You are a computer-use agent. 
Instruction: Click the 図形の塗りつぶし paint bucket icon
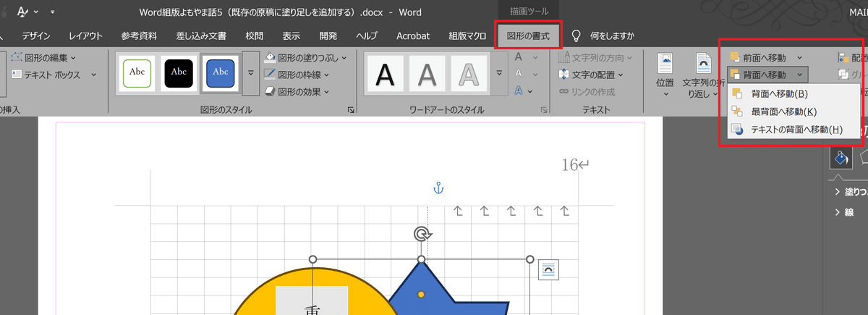pyautogui.click(x=269, y=57)
